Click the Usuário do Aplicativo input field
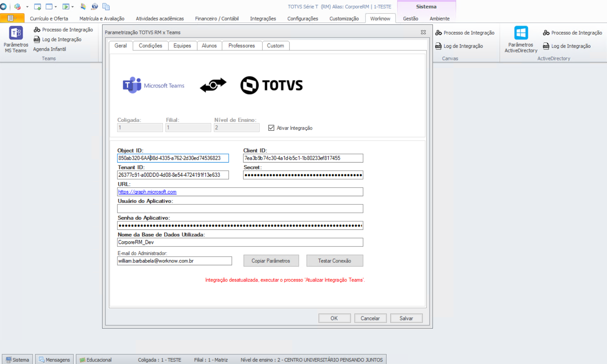Screen dimensions: 607x364 (x=240, y=209)
